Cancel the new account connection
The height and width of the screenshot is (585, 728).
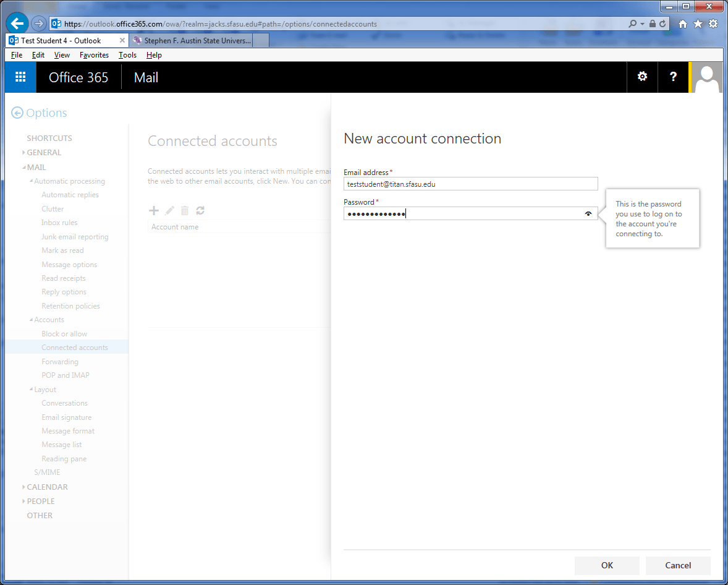coord(678,565)
